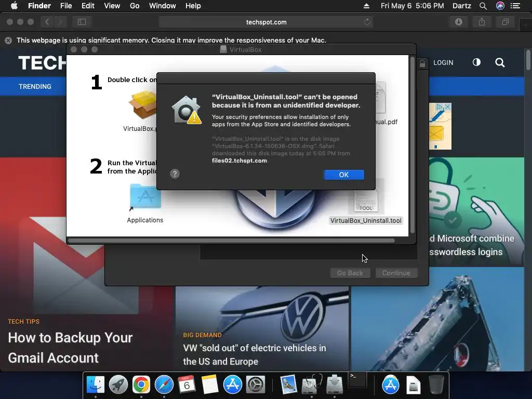Open Terminal from the Dock
The width and height of the screenshot is (532, 399).
357,380
